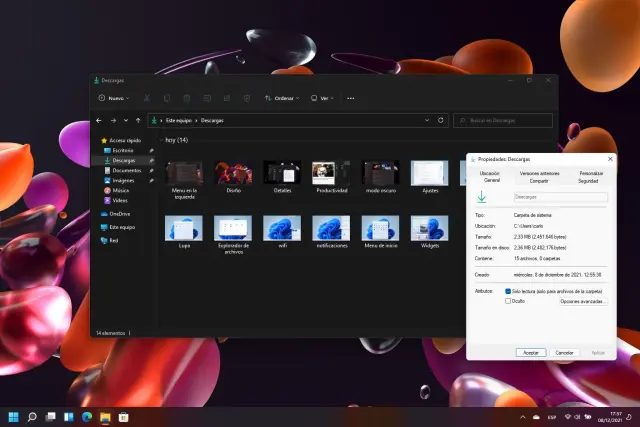Viewport: 640px width, 427px height.
Task: Select the 'Productividad' file thumbnail
Action: point(330,173)
